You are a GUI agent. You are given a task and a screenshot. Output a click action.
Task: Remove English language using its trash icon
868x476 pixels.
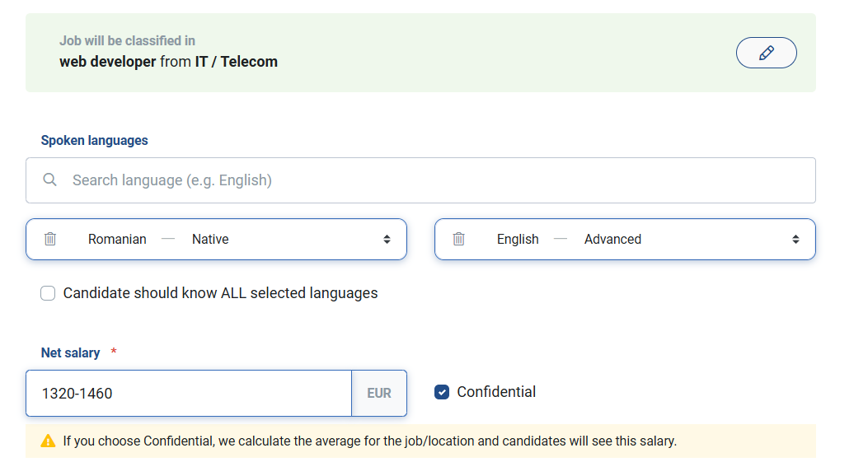point(459,239)
